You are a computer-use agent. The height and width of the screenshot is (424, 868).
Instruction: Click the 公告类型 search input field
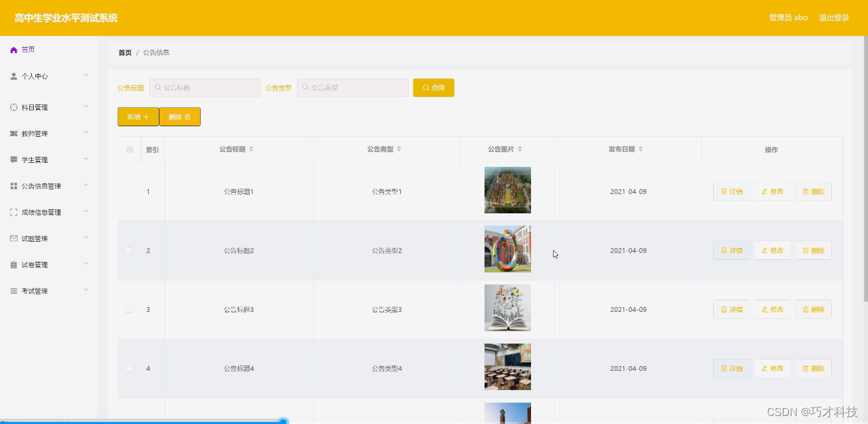click(353, 88)
